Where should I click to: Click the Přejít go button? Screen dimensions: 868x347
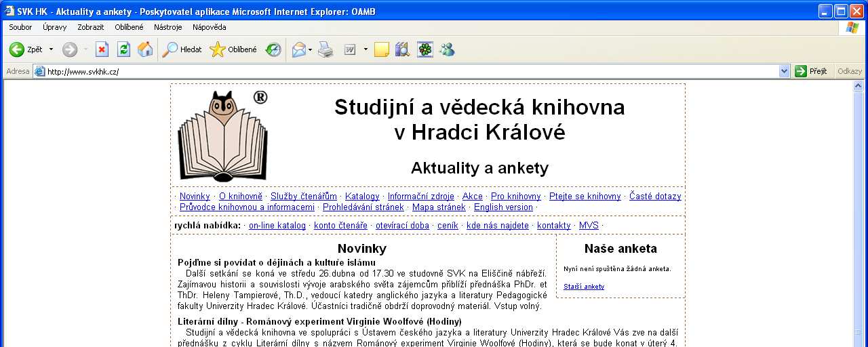[x=812, y=71]
